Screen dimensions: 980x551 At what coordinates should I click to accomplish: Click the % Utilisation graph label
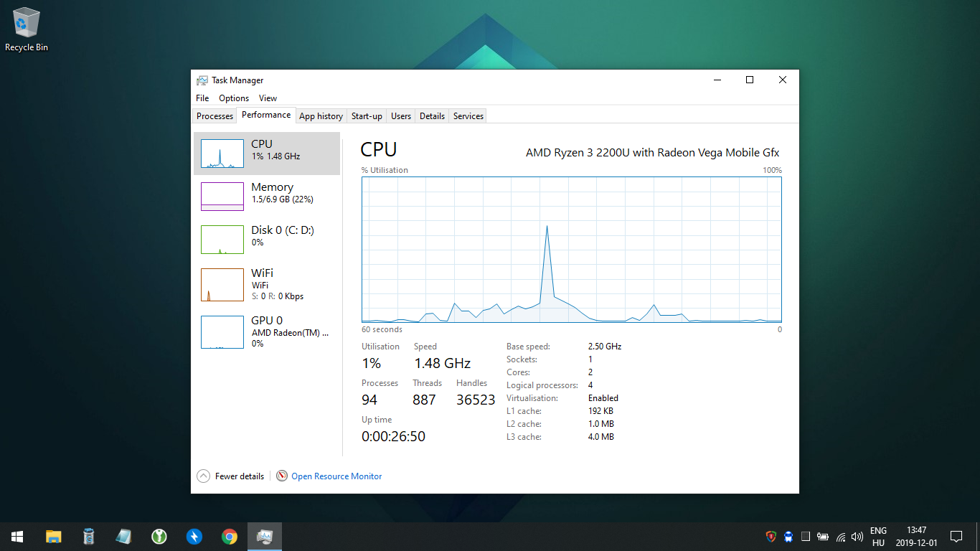[385, 171]
